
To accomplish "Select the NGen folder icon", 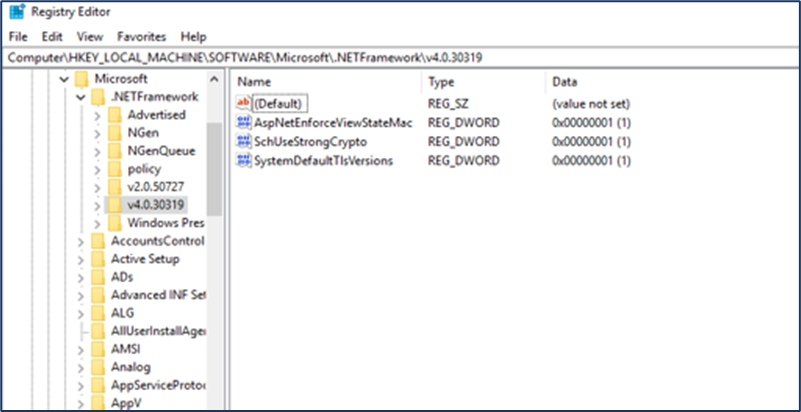I will pos(115,133).
